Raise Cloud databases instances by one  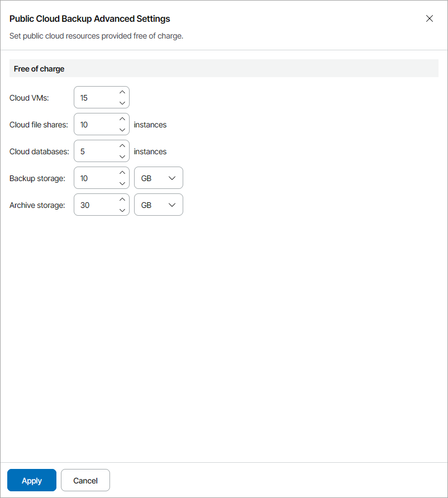pos(122,146)
